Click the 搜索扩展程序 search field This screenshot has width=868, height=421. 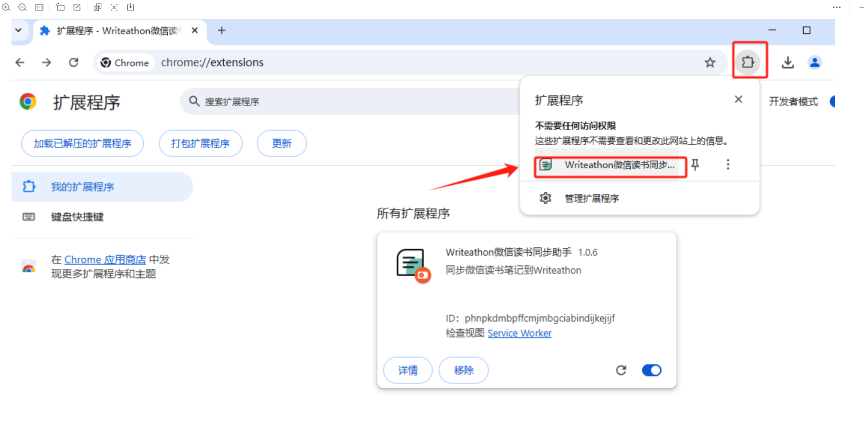pos(350,101)
